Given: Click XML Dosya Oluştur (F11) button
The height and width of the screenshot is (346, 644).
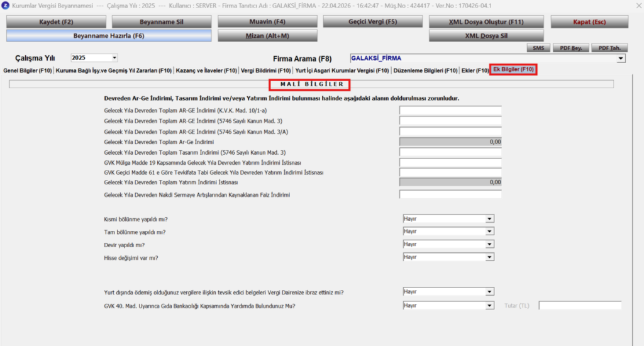Looking at the screenshot, I should (x=486, y=22).
